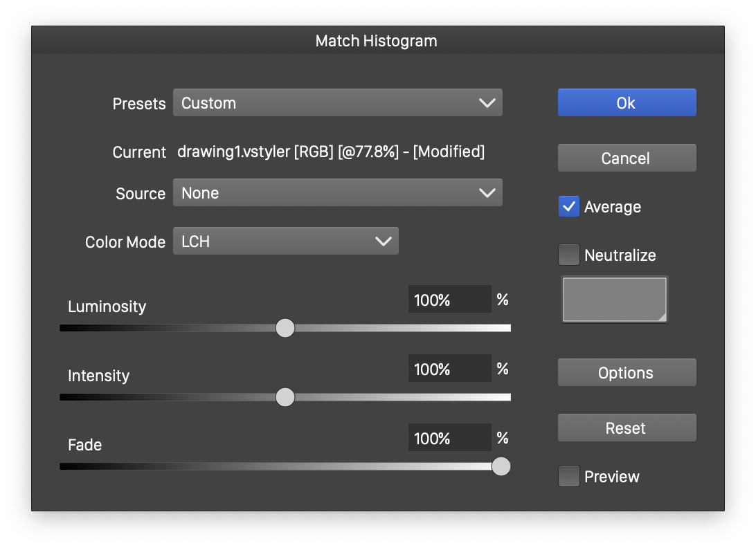Uncheck the Average checkbox
Image resolution: width=756 pixels, height=548 pixels.
(569, 207)
